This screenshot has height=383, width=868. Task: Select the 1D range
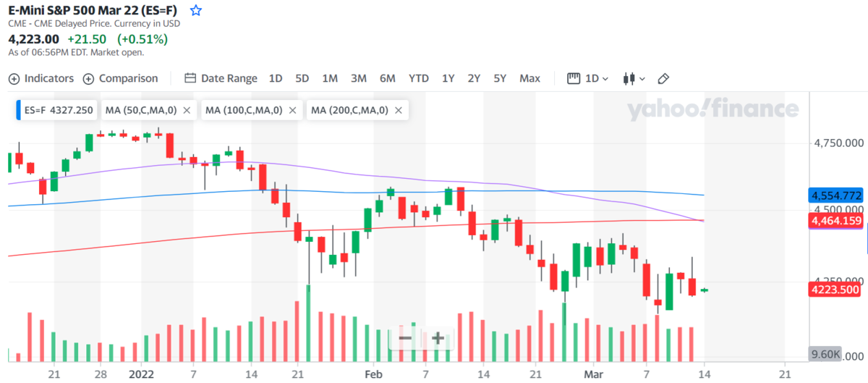(x=276, y=78)
